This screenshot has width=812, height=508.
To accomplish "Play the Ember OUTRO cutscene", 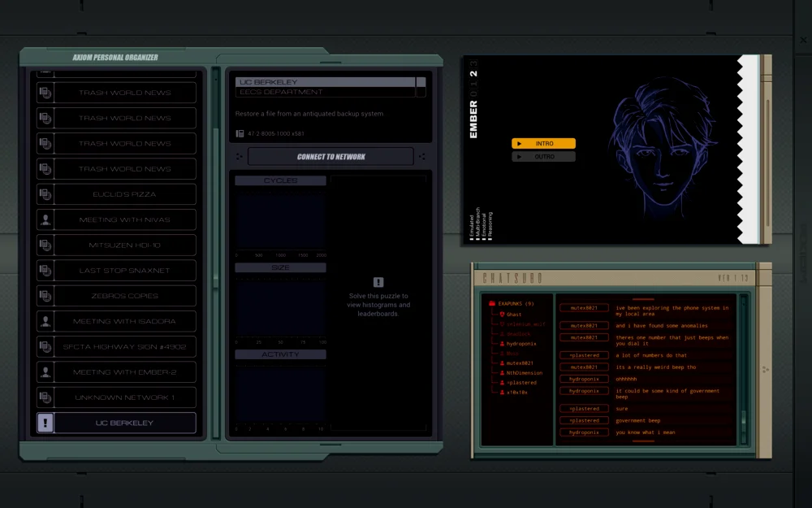I will (543, 157).
